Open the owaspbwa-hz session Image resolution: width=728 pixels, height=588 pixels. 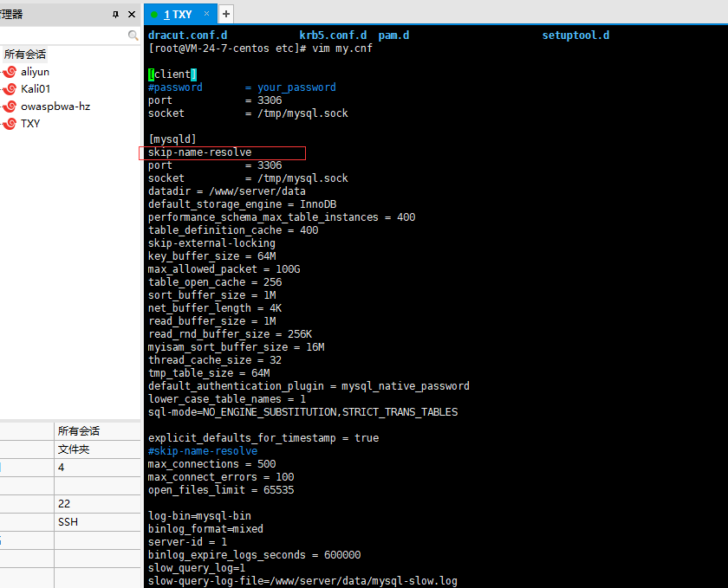click(x=55, y=107)
